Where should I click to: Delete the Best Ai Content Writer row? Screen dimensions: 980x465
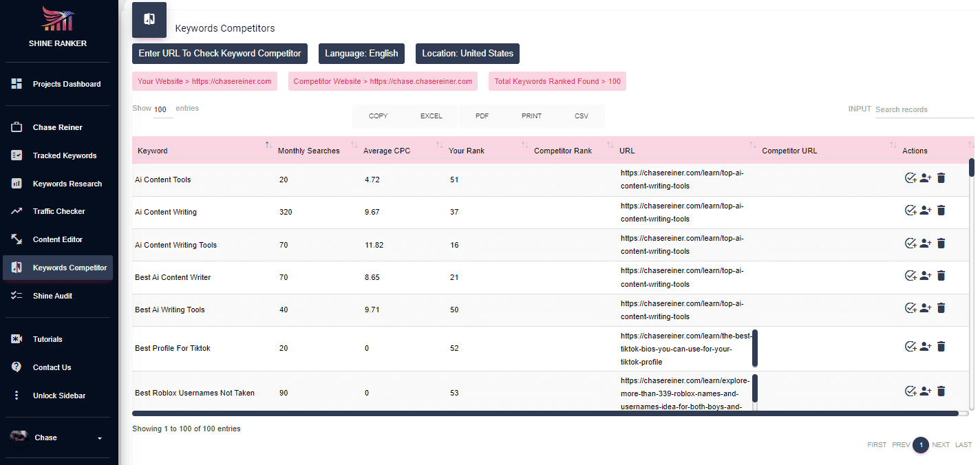(941, 276)
